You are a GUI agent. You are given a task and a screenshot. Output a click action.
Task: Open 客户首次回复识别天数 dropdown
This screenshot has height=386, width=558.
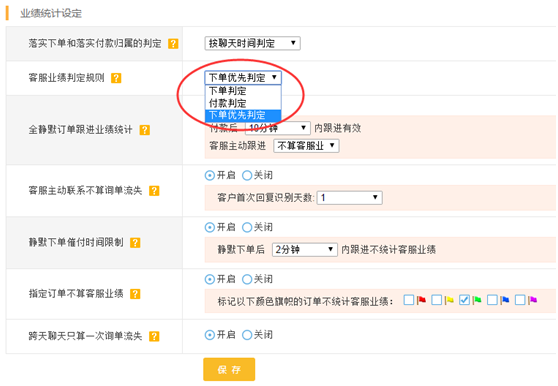point(349,197)
